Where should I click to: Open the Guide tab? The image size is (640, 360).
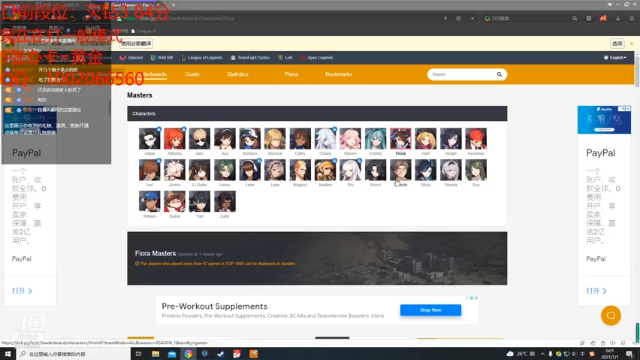coord(192,74)
